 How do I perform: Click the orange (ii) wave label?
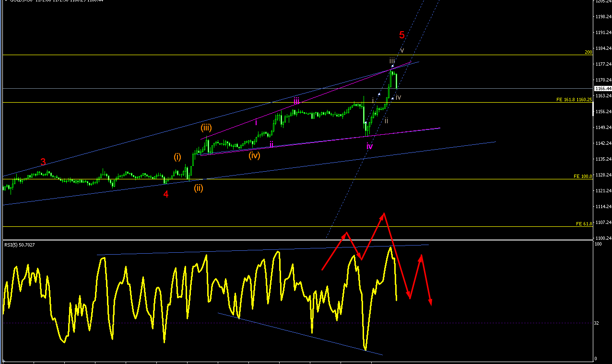[x=199, y=188]
